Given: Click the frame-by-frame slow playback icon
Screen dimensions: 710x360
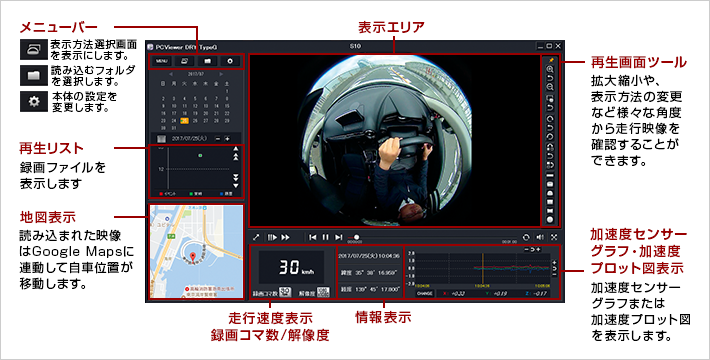Looking at the screenshot, I should [272, 237].
